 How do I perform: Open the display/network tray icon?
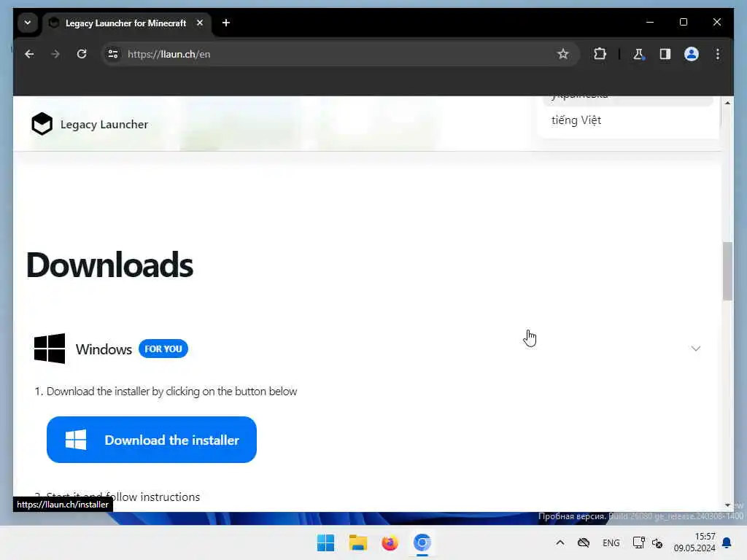[x=638, y=542]
